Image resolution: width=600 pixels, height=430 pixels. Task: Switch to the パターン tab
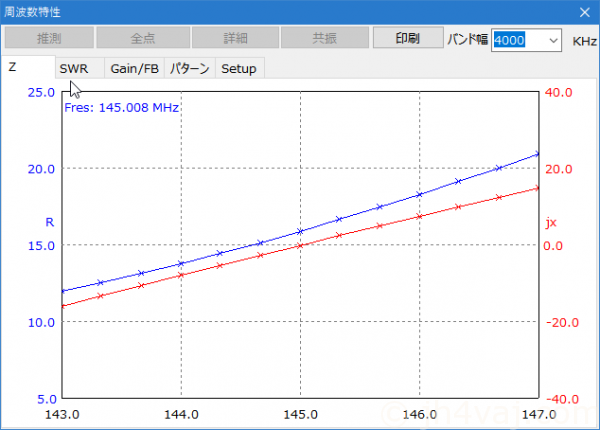(x=189, y=68)
